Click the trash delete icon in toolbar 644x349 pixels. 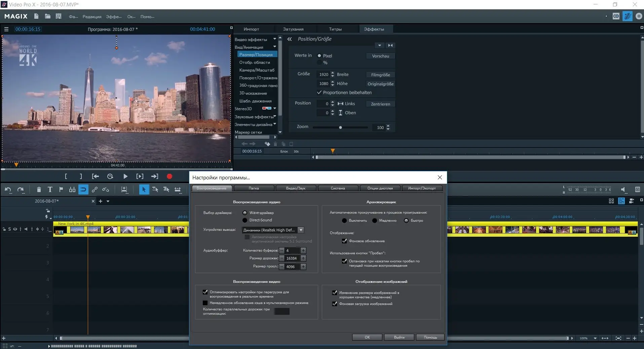(39, 190)
